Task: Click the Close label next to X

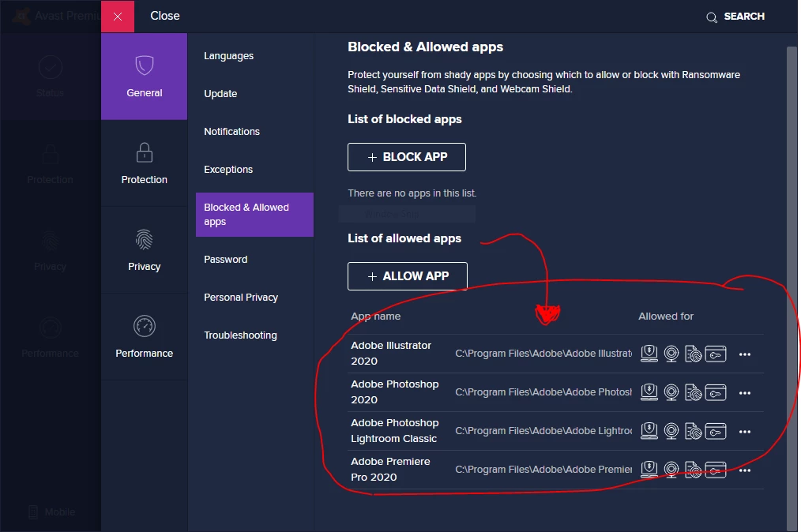Action: (165, 16)
